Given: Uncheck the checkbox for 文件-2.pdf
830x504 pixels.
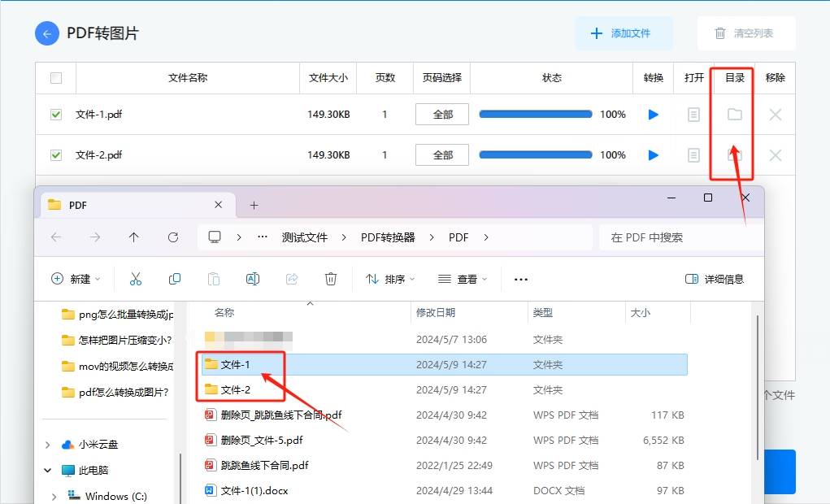Looking at the screenshot, I should pyautogui.click(x=55, y=154).
